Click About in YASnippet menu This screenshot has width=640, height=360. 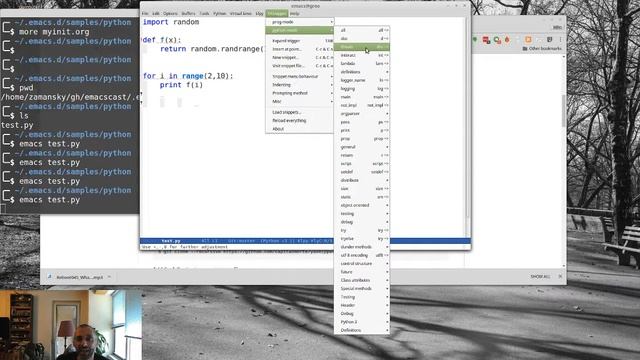click(300, 129)
